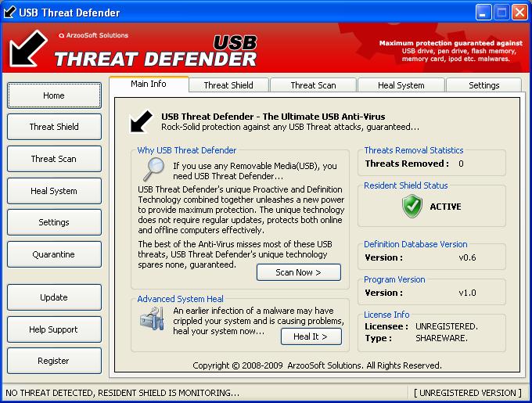Screen dimensions: 532x403
Task: Open the Threat Scan tab
Action: point(313,85)
